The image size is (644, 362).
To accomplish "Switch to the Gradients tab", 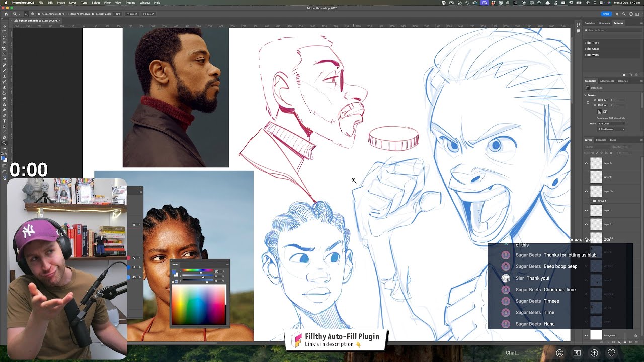I will click(x=604, y=23).
